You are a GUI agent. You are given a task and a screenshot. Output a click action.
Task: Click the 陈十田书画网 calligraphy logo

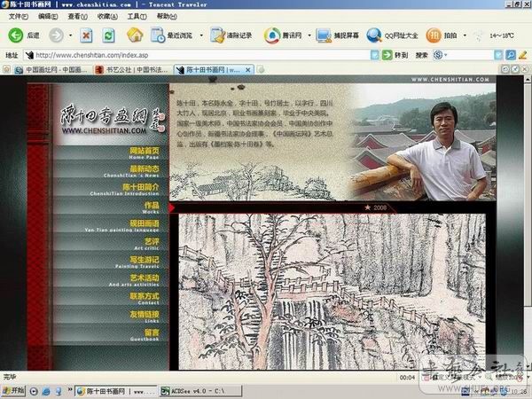tap(113, 120)
